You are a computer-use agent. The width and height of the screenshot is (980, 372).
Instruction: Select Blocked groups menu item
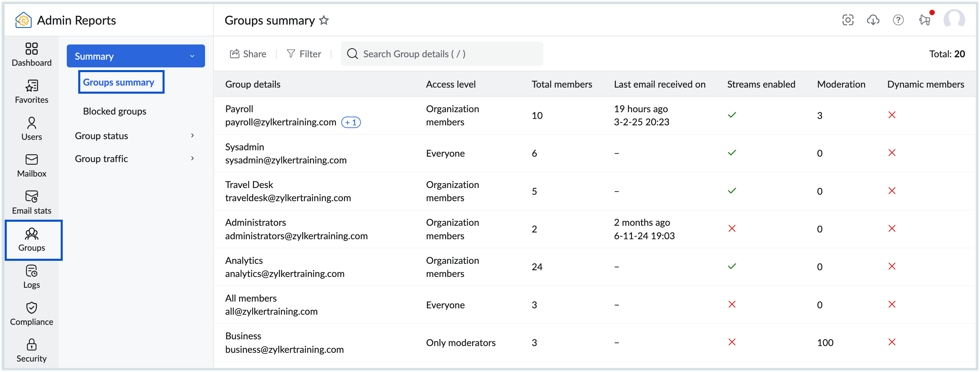pyautogui.click(x=115, y=111)
